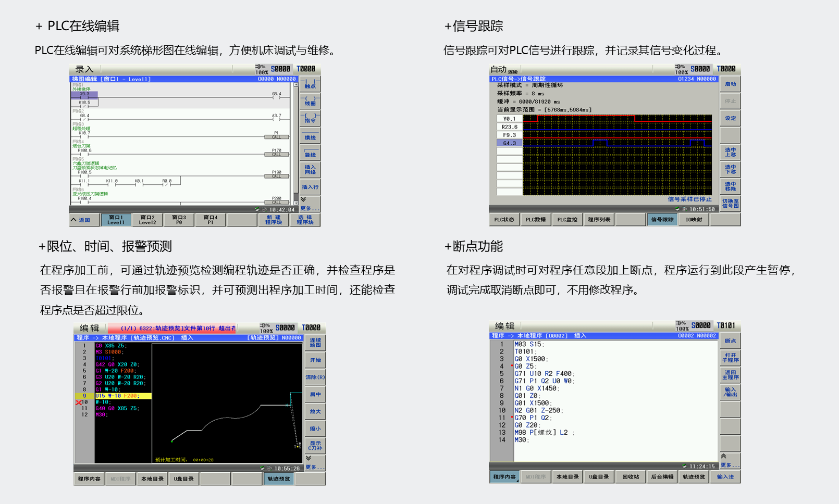839x504 pixels.
Task: Switch to 窗口2 Level2 tab
Action: (147, 220)
